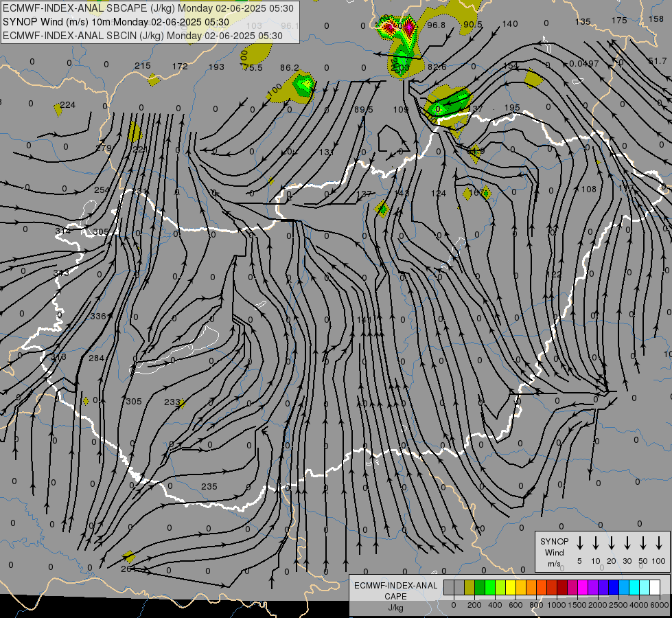This screenshot has width=672, height=618.
Task: Click the map value 175
Action: (619, 20)
